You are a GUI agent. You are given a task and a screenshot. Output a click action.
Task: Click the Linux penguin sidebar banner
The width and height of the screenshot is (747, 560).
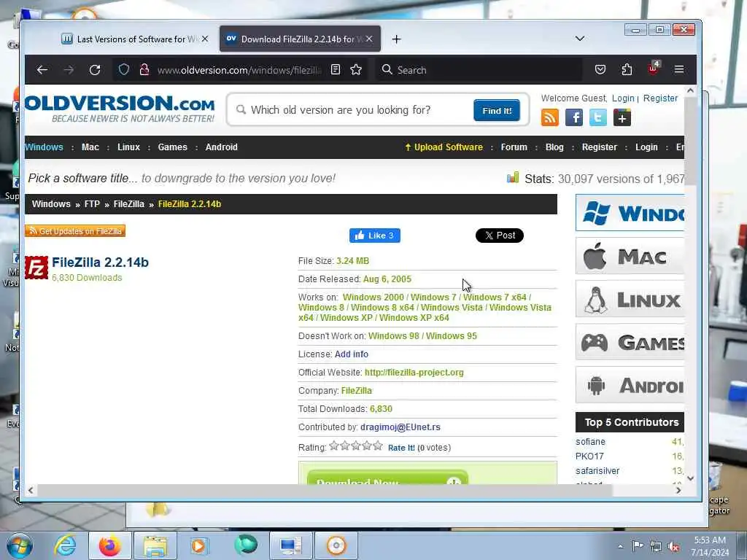tap(630, 299)
